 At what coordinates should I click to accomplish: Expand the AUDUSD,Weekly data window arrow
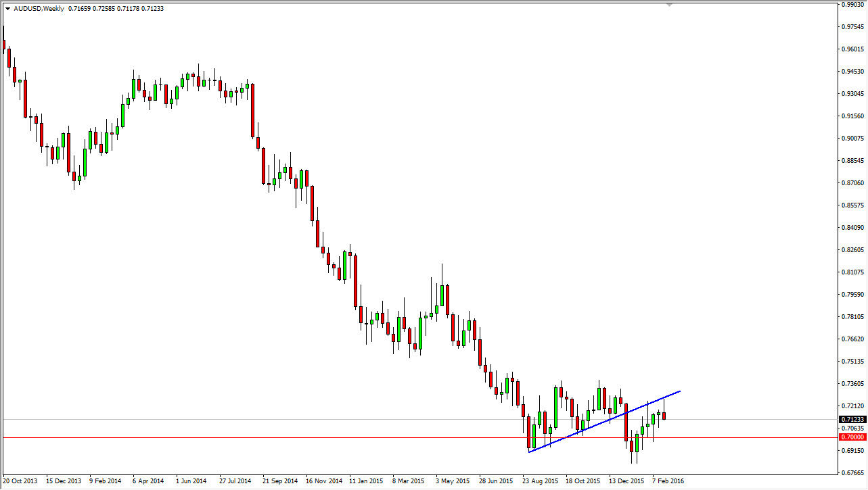coord(7,8)
